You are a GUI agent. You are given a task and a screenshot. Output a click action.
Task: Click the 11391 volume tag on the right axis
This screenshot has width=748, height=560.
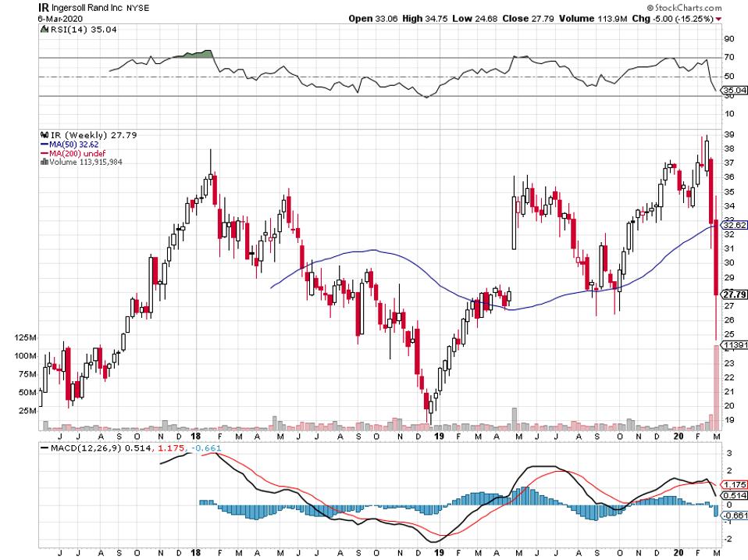[x=735, y=345]
